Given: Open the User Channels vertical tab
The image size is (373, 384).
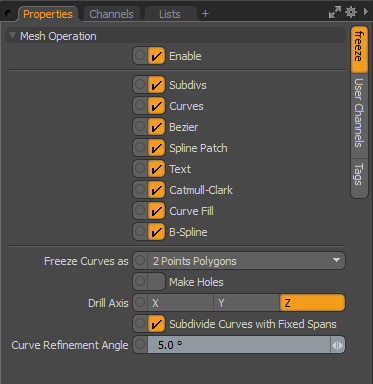Looking at the screenshot, I should click(x=359, y=113).
